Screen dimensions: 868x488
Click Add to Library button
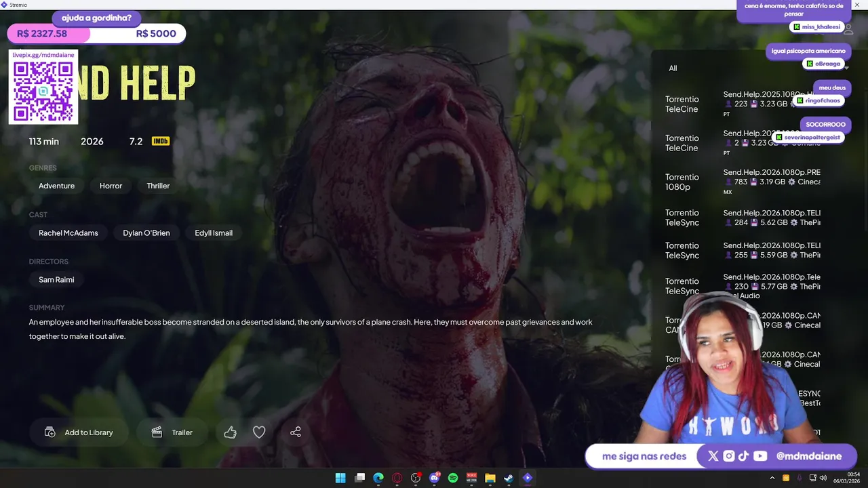pos(79,432)
